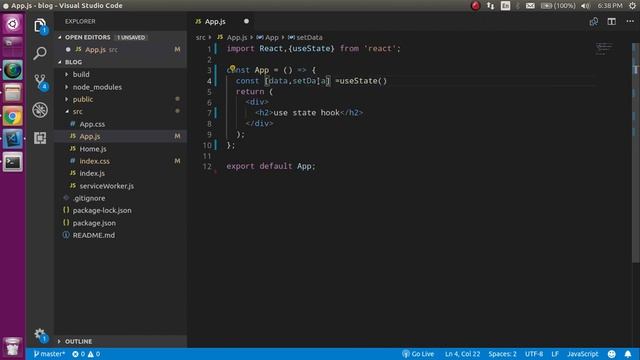Screen dimensions: 640x360
Task: Open the volume indicator in top panel
Action: (585, 6)
